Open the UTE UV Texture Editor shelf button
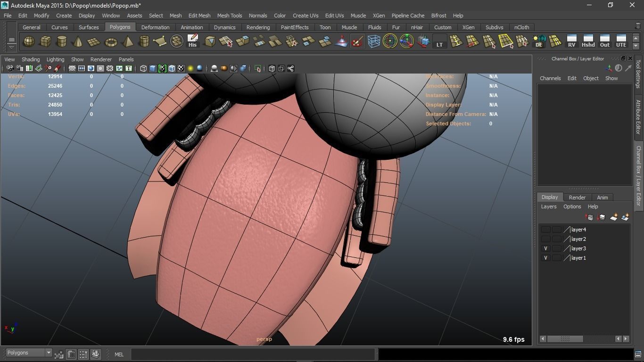Screen dimensions: 644x362 [x=621, y=41]
